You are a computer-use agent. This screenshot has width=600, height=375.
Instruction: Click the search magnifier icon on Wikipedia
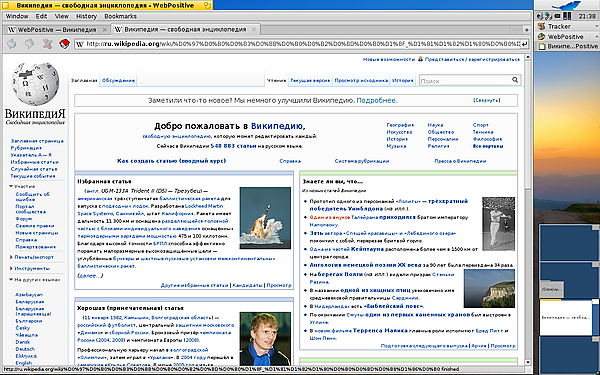pos(515,80)
